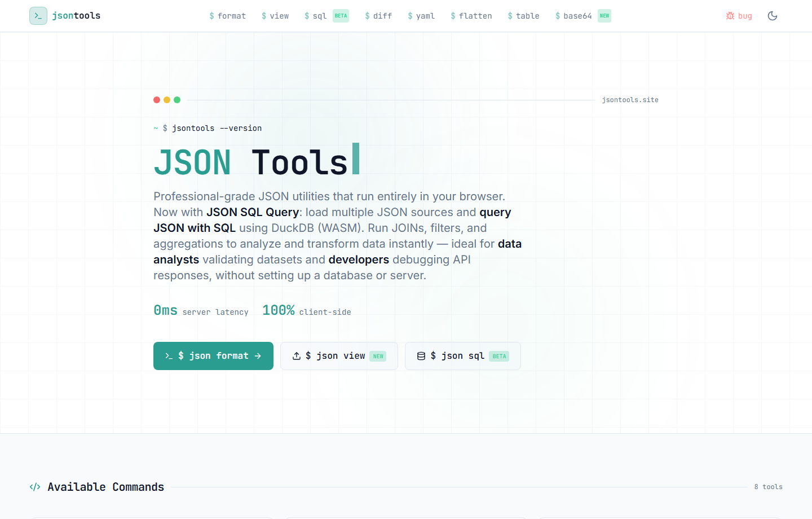Click the '100%' client-side stat

[279, 310]
